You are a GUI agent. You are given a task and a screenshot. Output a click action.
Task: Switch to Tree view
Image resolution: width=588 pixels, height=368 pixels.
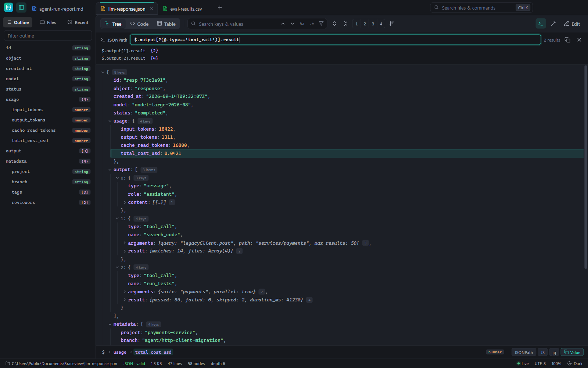pyautogui.click(x=113, y=24)
